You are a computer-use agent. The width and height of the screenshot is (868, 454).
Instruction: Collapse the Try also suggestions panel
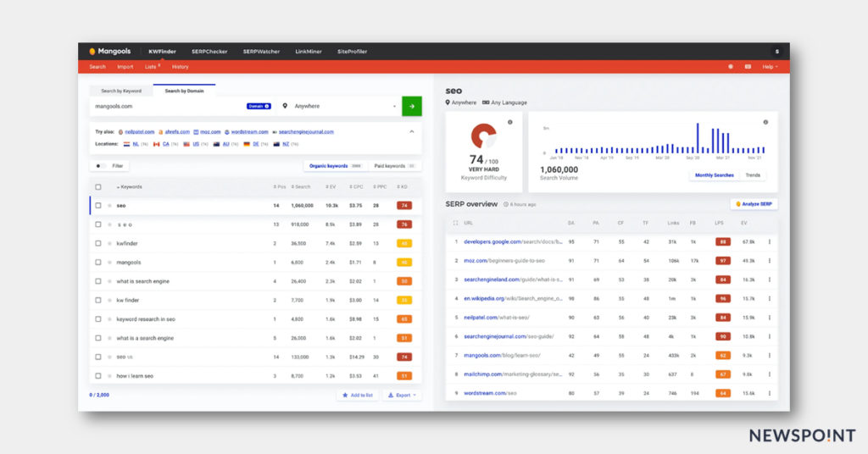pos(412,131)
